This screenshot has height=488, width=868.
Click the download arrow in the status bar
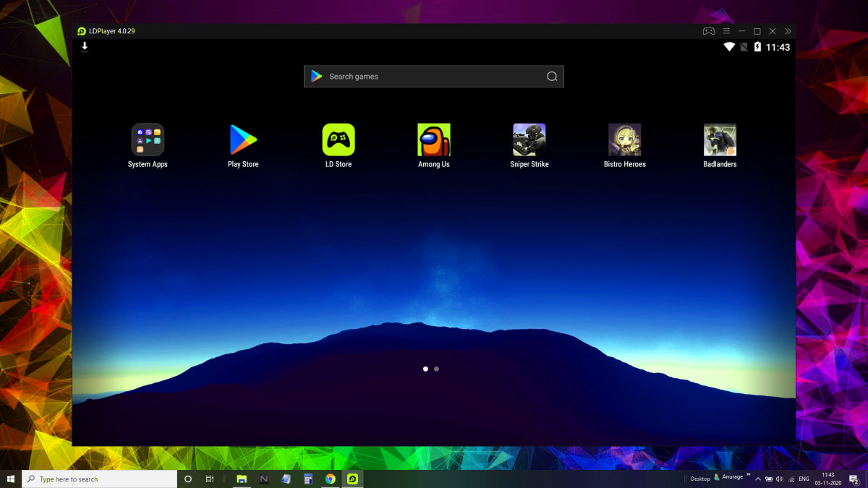click(x=85, y=46)
